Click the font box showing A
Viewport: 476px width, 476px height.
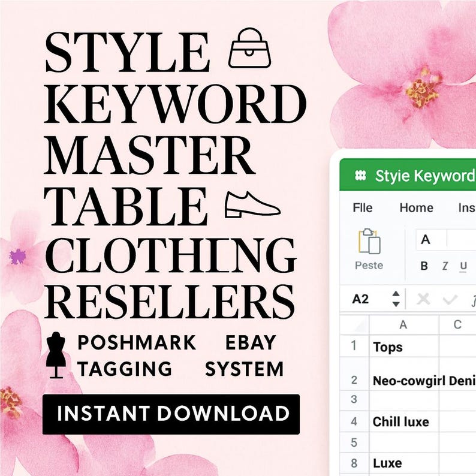coord(431,240)
